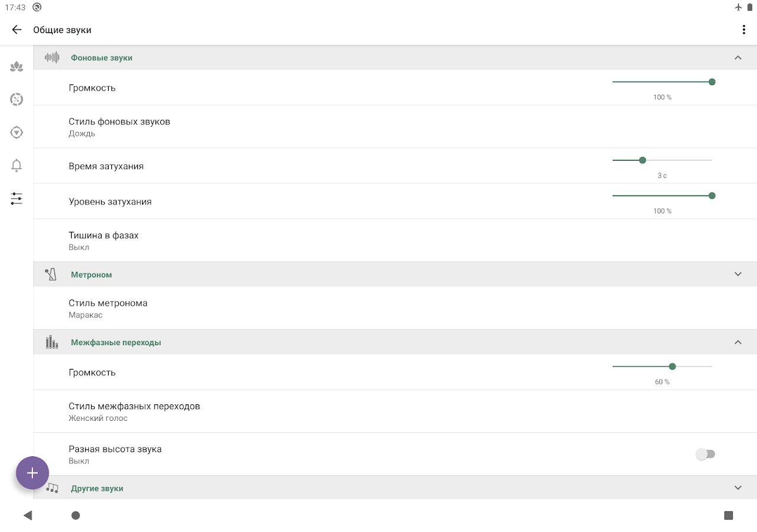Click the Время затухания slider
The width and height of the screenshot is (757, 532).
coord(662,160)
